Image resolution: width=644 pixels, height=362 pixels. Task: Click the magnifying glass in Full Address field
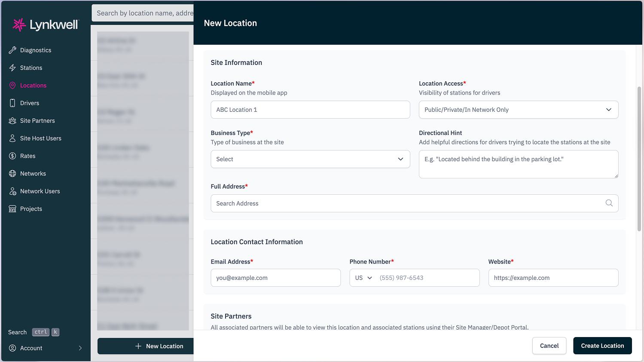tap(609, 203)
